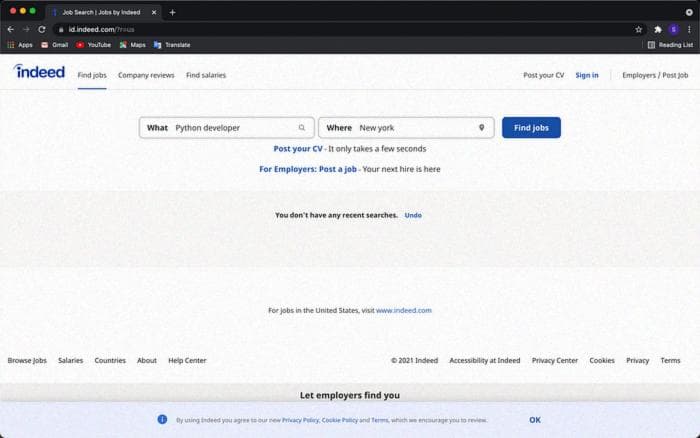Click the site lock icon in address bar
Viewport: 700px width, 438px height.
[61, 29]
